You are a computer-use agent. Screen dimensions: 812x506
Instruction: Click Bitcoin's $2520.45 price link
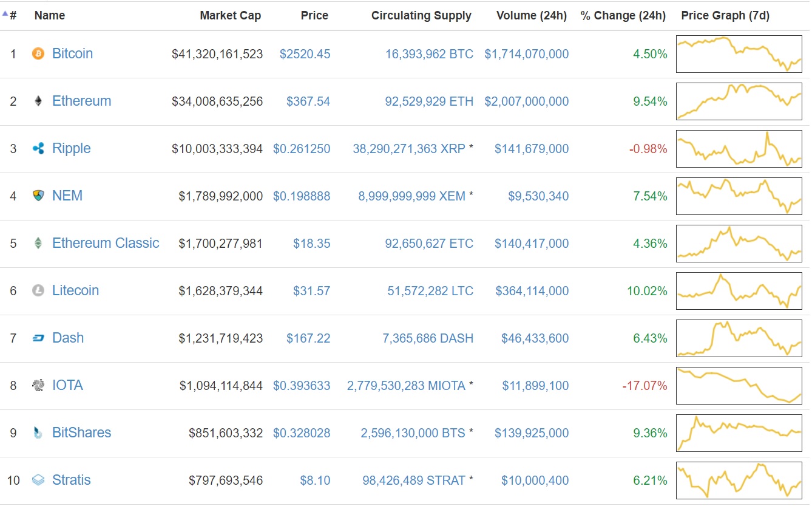(x=305, y=53)
